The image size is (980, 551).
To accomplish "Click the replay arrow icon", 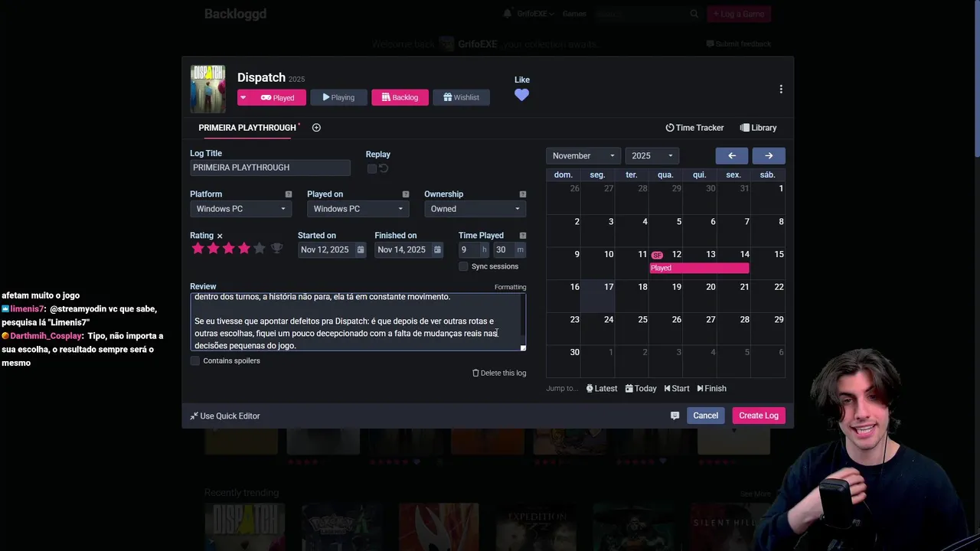I will click(384, 168).
